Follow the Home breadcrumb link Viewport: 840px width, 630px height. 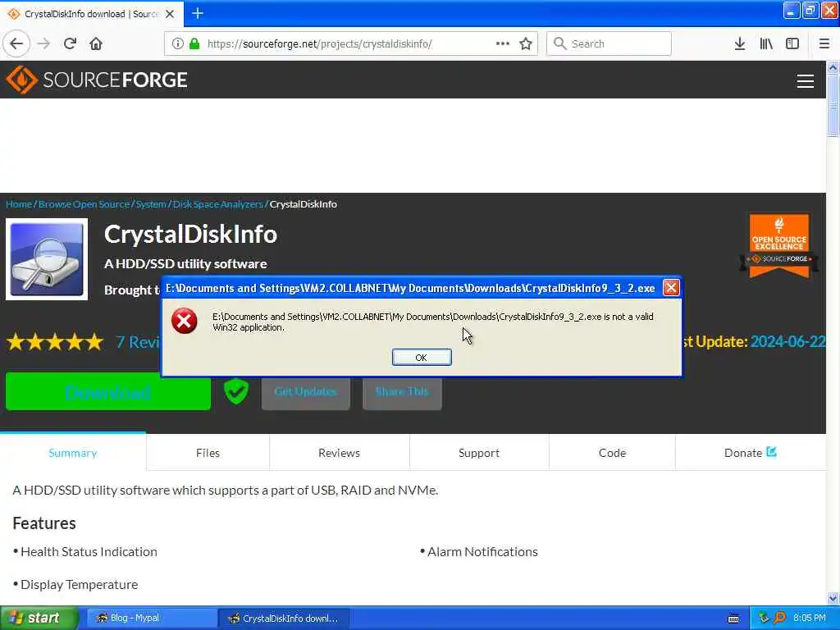pos(19,204)
